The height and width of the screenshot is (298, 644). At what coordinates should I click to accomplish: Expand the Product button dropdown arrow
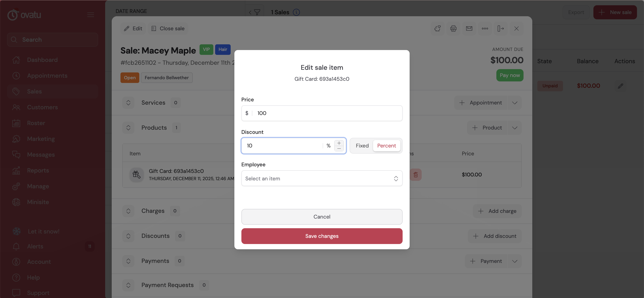point(515,128)
